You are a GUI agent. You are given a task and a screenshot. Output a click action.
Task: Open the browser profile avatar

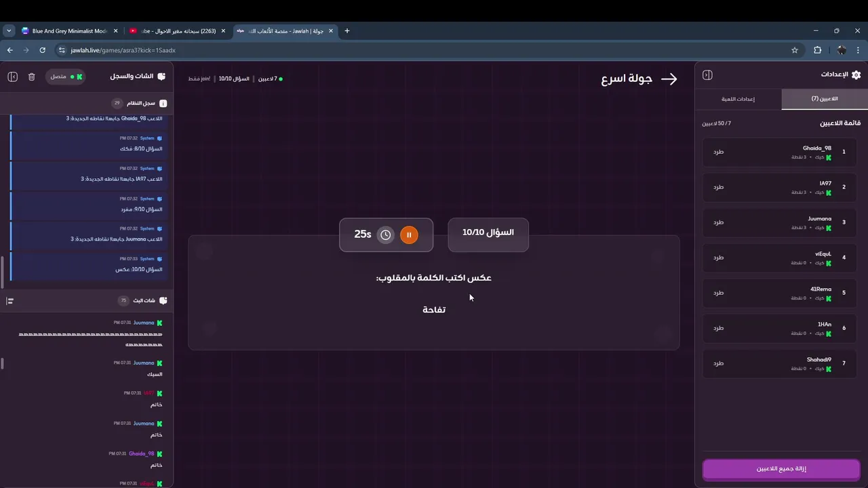tap(842, 50)
